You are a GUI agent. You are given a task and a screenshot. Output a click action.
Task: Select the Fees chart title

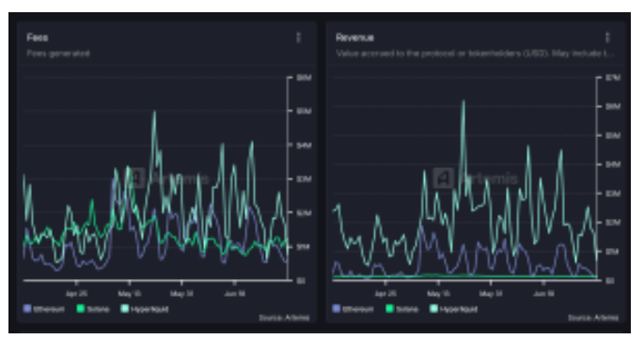[x=38, y=38]
